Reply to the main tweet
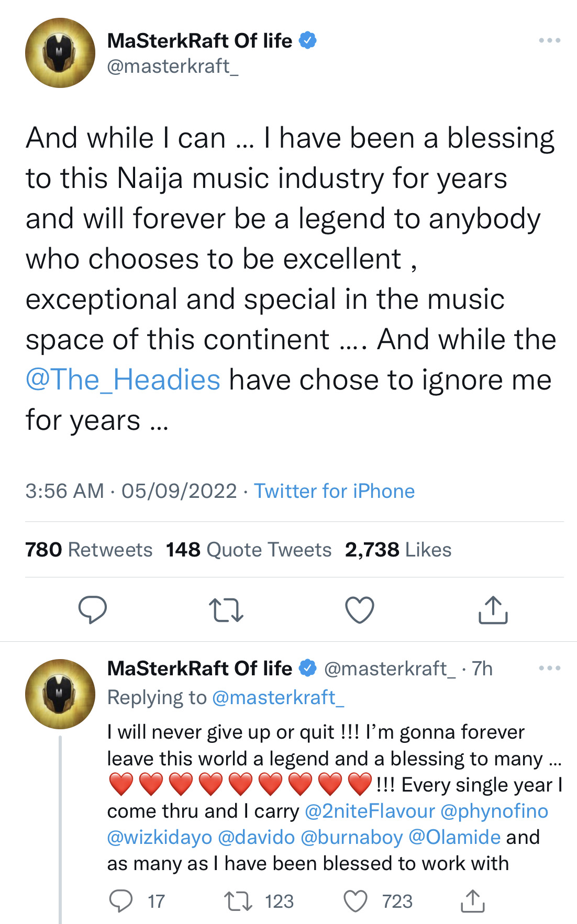 pos(92,610)
